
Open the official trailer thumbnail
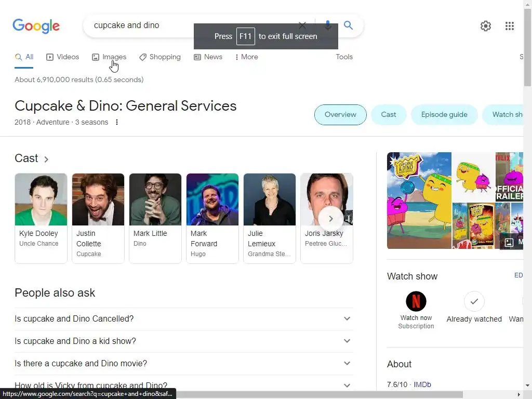[509, 177]
